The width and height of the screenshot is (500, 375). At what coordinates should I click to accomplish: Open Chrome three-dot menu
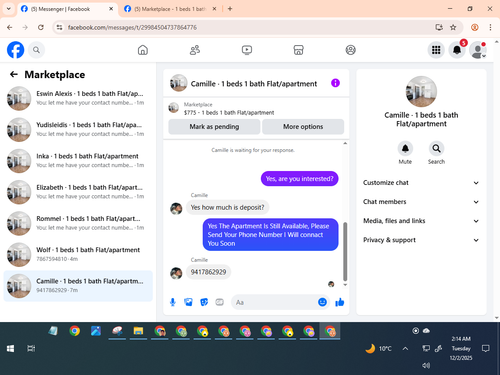(490, 27)
